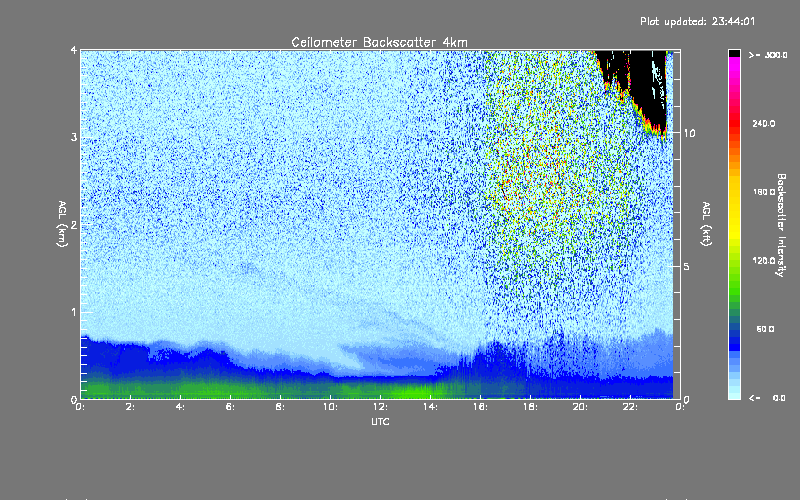800x500 pixels.
Task: Click the "UTC" x-axis label
Action: point(380,421)
